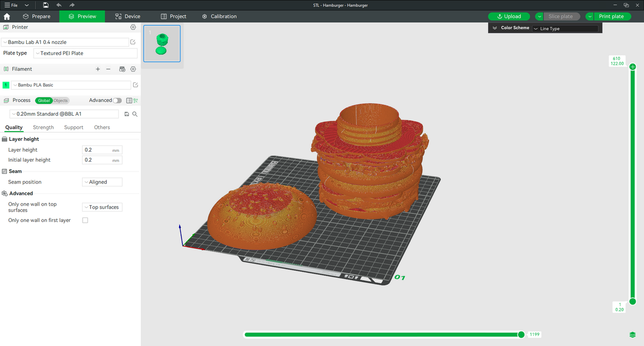Image resolution: width=644 pixels, height=346 pixels.
Task: Toggle the Advanced mode switch
Action: (x=117, y=100)
